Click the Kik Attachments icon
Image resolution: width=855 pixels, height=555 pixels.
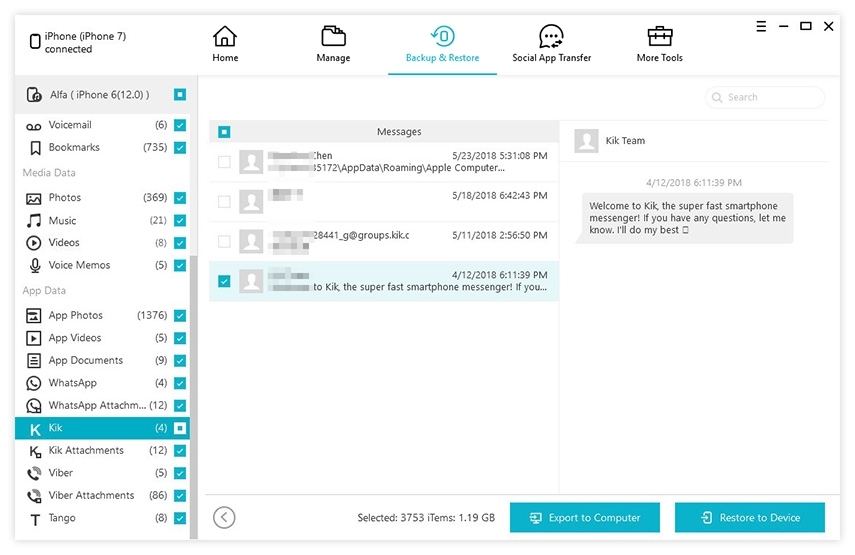click(x=35, y=451)
